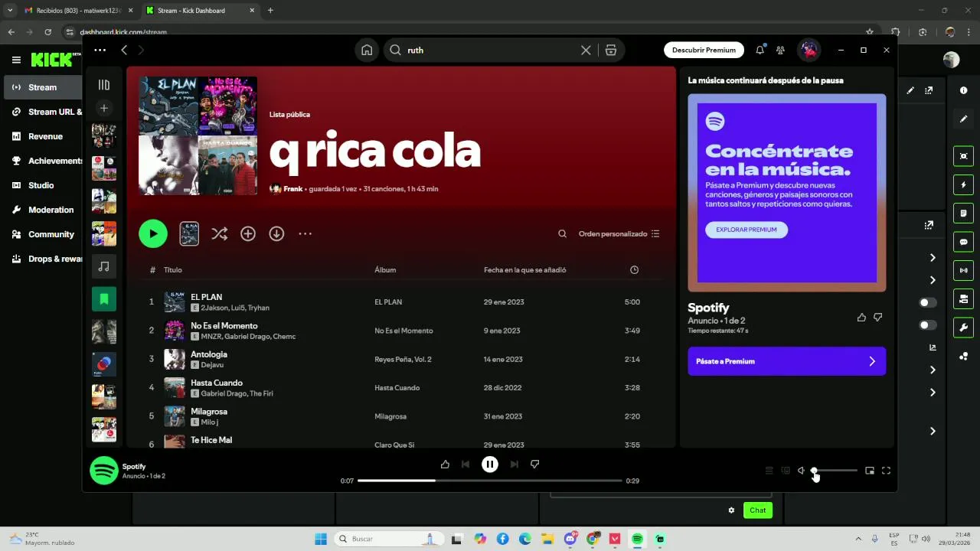This screenshot has height=551, width=980.
Task: Click 'EXPLORAR PREMIUM' in the ad
Action: [x=746, y=230]
